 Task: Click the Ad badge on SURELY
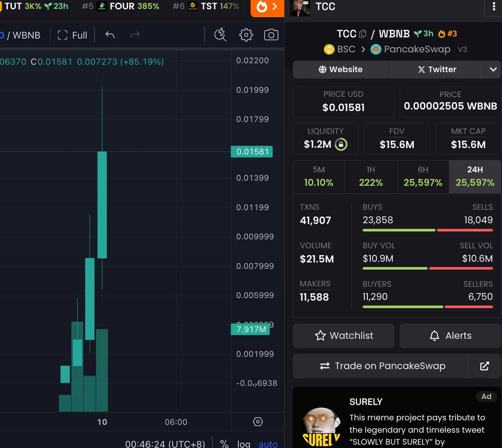(486, 397)
